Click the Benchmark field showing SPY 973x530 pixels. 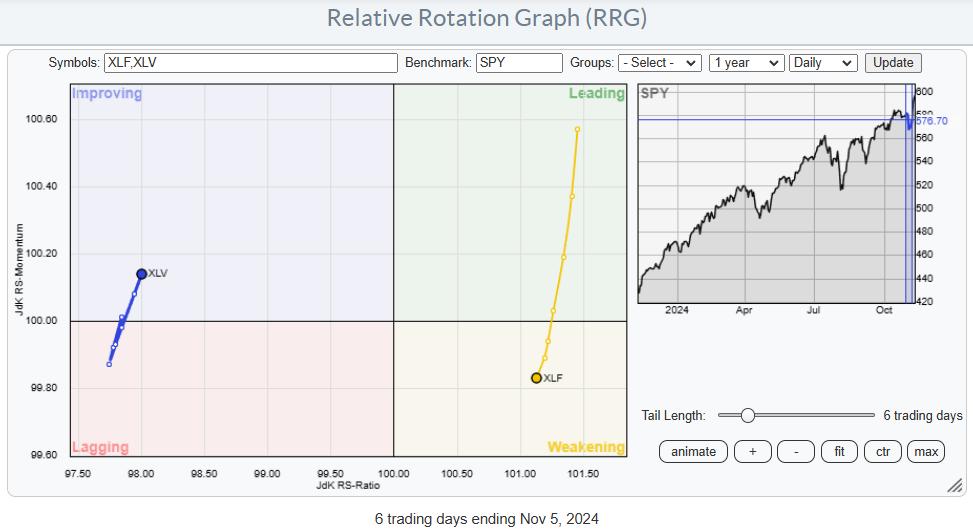(x=519, y=63)
